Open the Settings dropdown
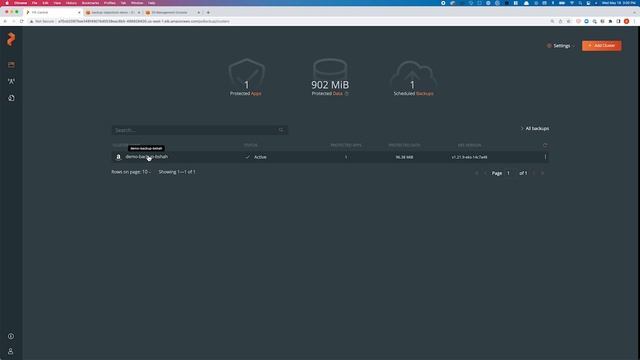Image resolution: width=640 pixels, height=360 pixels. (560, 46)
